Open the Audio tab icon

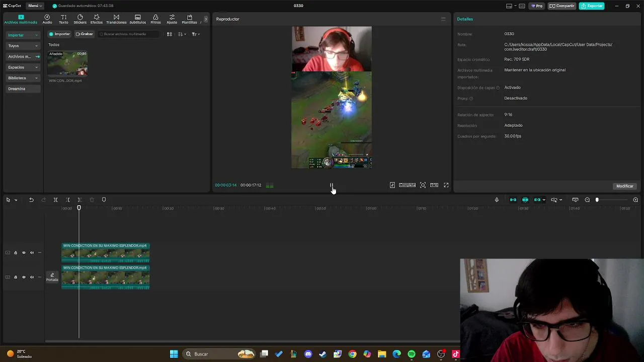point(47,19)
